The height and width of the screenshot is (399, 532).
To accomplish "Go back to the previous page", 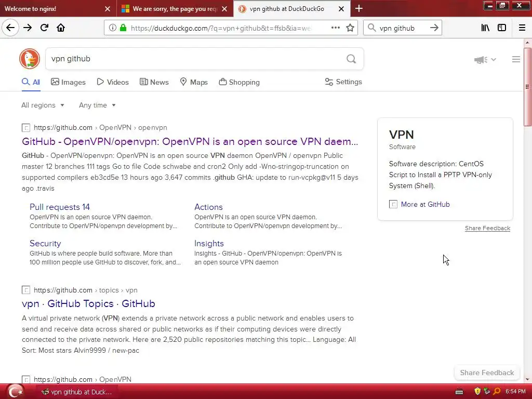I will (10, 28).
